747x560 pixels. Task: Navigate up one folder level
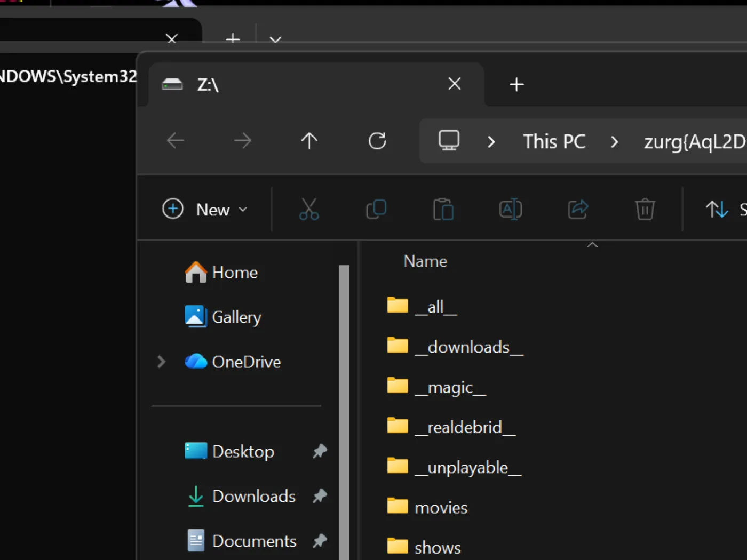pos(309,141)
